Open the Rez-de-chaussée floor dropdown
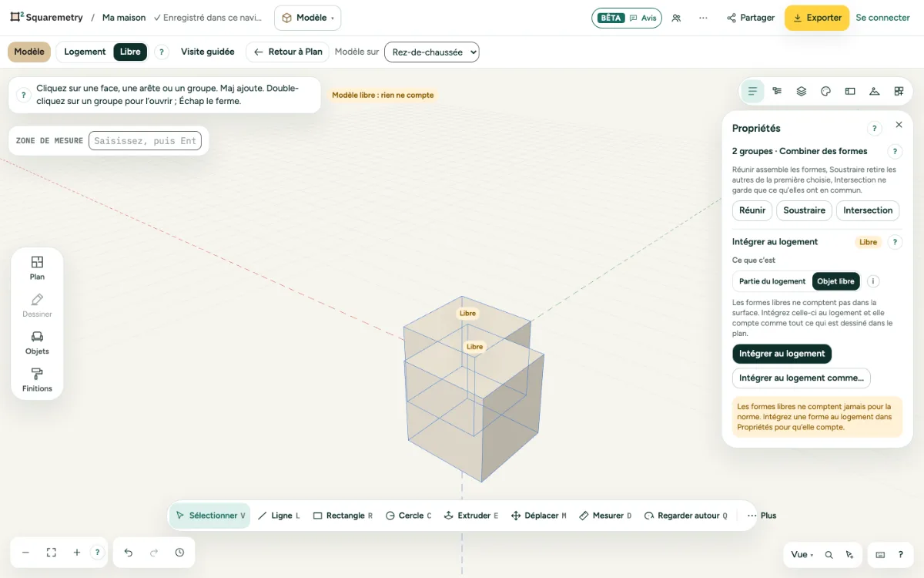The height and width of the screenshot is (578, 924). 432,52
